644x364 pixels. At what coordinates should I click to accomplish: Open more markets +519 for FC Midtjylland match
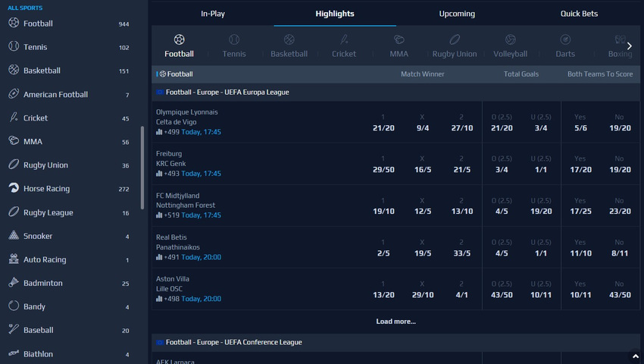coord(172,215)
